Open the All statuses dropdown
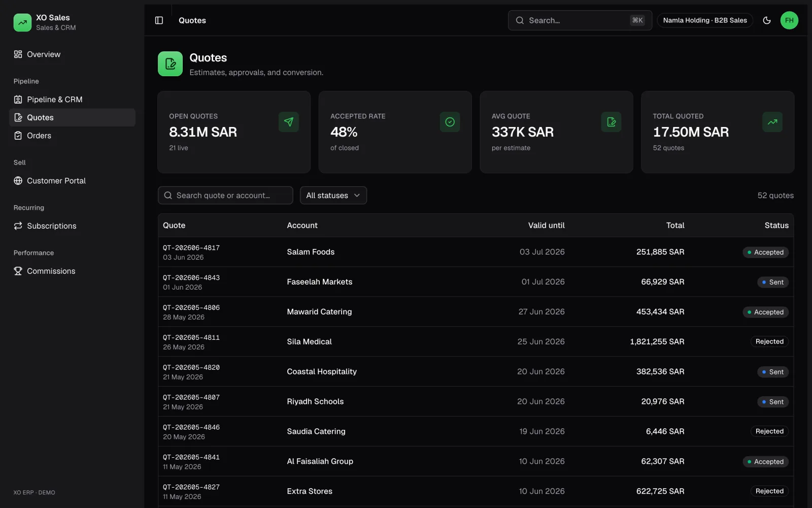This screenshot has width=812, height=508. (x=333, y=196)
